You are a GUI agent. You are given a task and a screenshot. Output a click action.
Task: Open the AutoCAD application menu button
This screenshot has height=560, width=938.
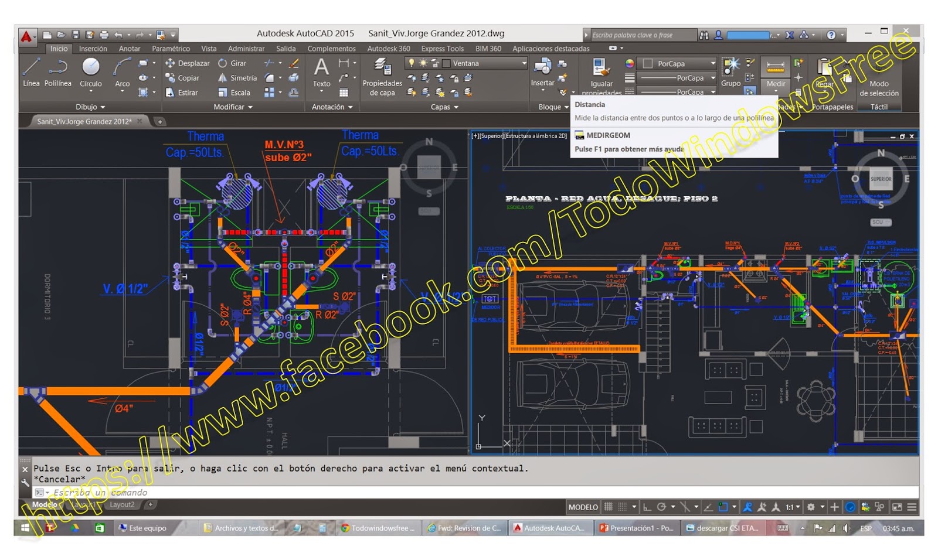point(27,37)
